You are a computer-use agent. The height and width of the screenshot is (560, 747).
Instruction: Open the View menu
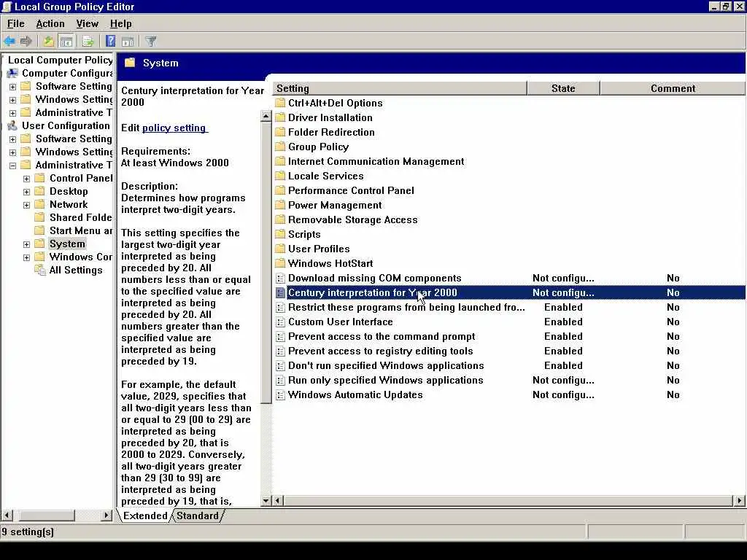pyautogui.click(x=88, y=24)
